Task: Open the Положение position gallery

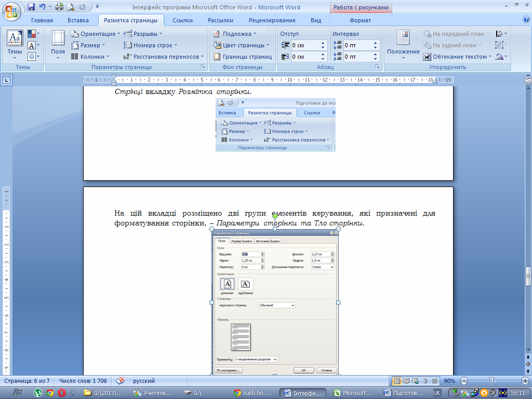Action: click(x=403, y=45)
